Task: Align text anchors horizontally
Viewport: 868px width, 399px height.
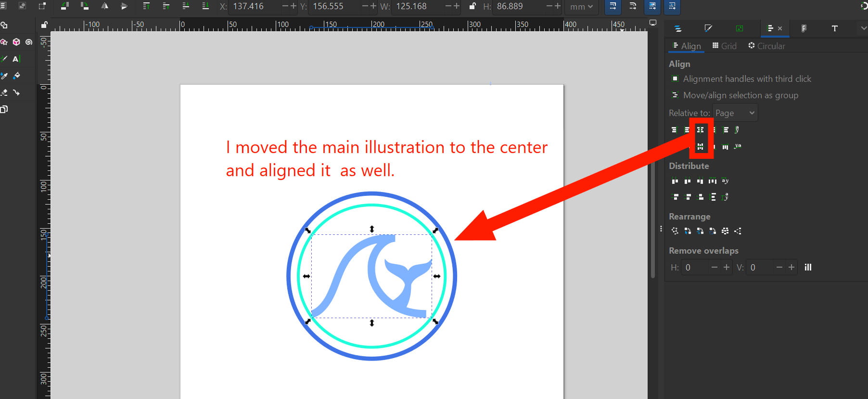Action: pos(737,129)
